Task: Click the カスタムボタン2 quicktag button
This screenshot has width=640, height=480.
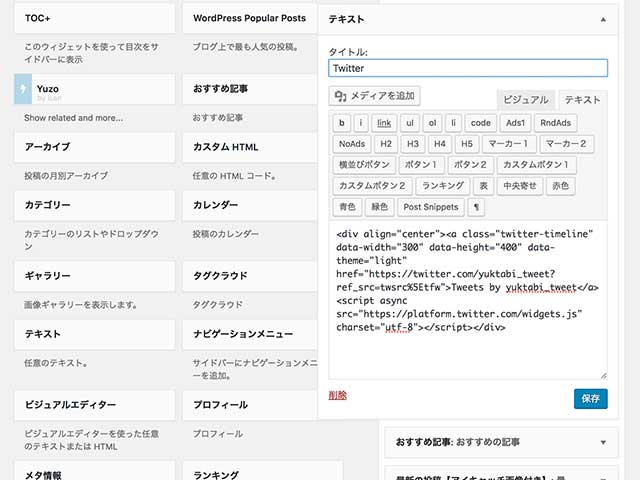Action: coord(372,186)
